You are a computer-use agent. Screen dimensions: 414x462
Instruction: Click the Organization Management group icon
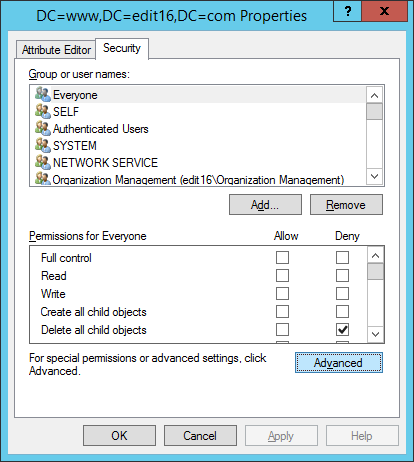[x=43, y=178]
